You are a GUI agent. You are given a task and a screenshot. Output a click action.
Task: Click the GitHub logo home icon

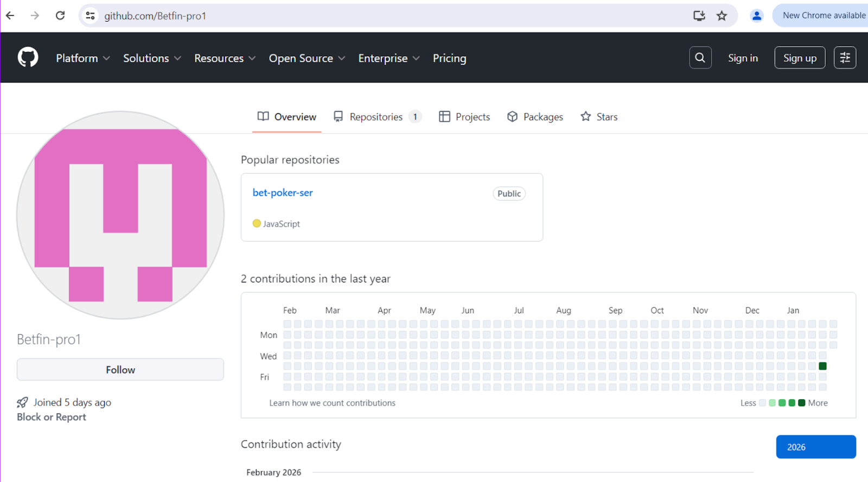[x=28, y=57]
